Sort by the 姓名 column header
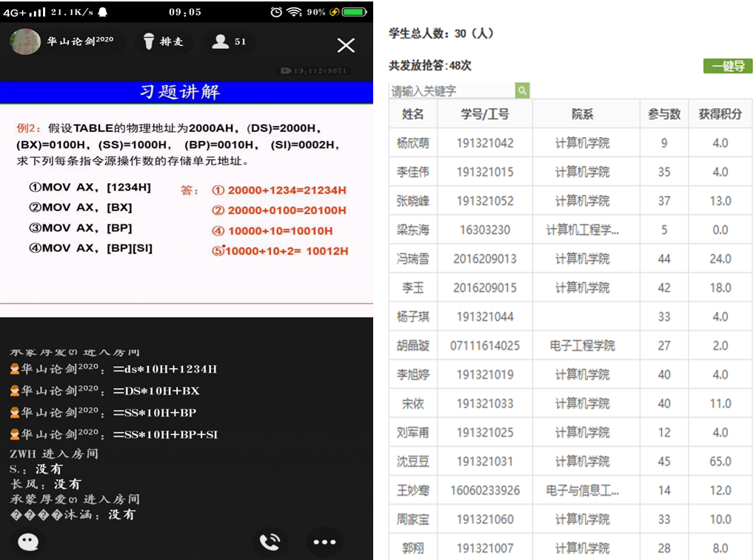This screenshot has height=560, width=756. click(413, 114)
